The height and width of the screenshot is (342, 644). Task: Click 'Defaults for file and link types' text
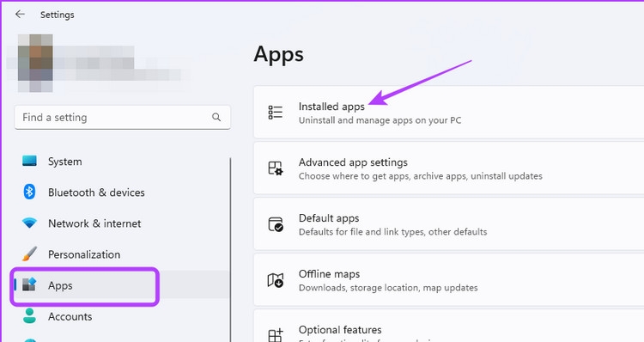point(392,232)
